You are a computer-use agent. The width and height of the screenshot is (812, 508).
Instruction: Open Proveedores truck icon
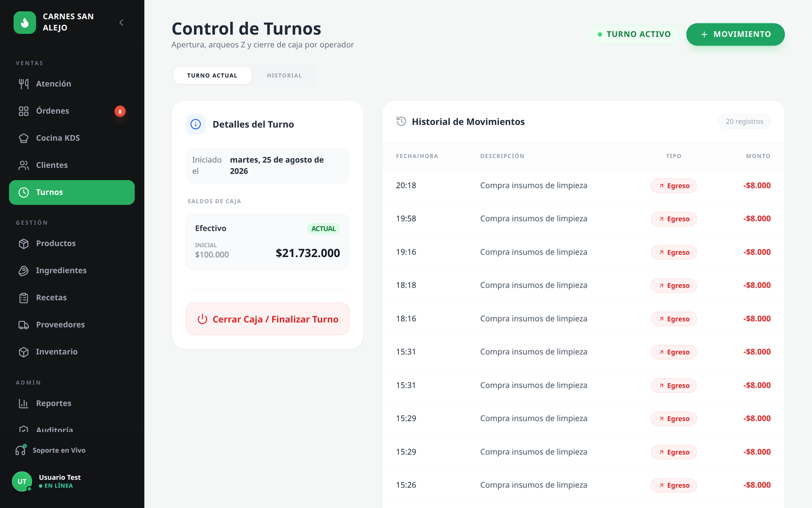pyautogui.click(x=23, y=325)
